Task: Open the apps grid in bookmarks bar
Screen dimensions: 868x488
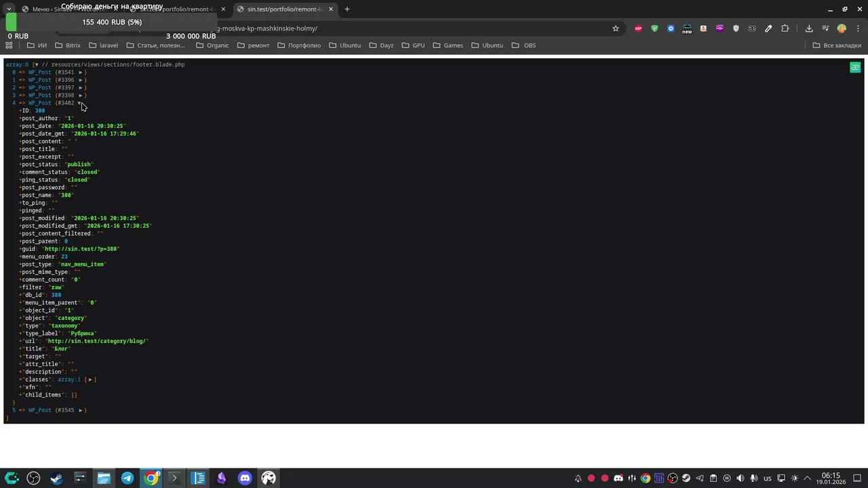Action: click(x=9, y=45)
